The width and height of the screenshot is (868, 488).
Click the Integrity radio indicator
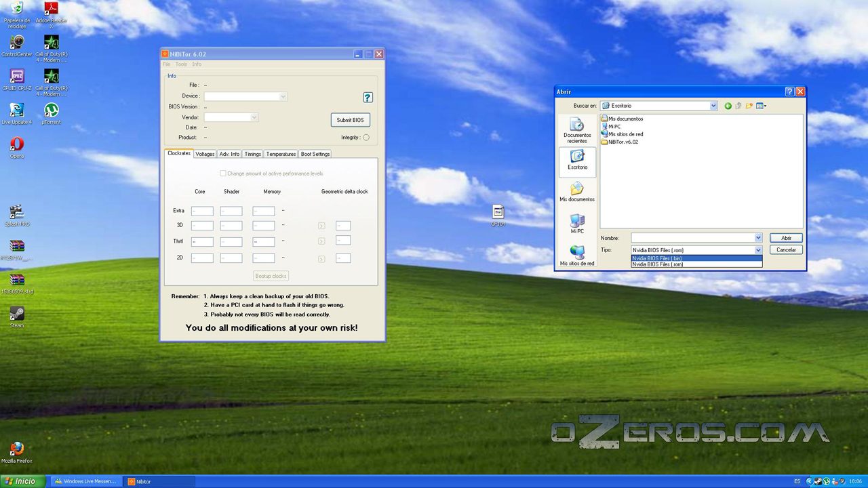point(366,138)
